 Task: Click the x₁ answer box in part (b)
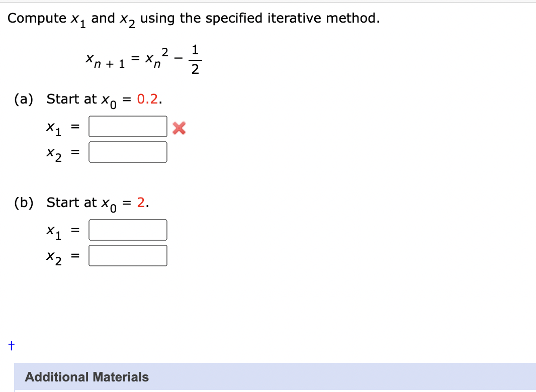click(x=128, y=230)
